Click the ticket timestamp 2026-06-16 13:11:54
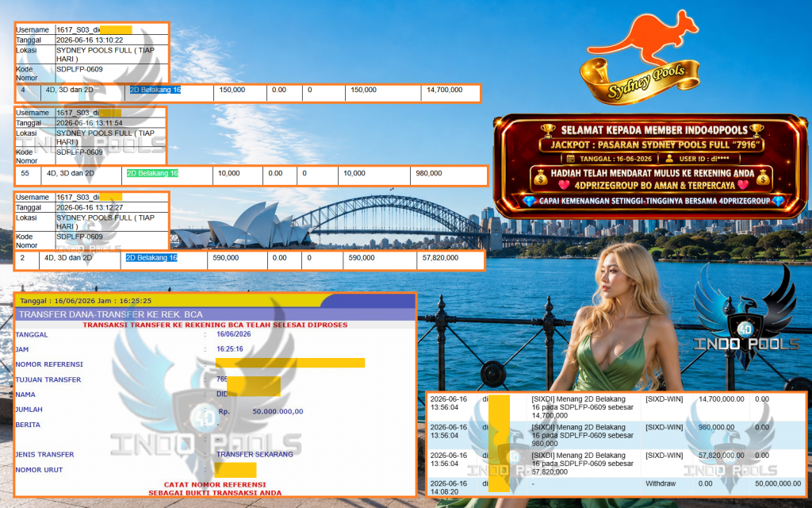812x508 pixels. click(90, 123)
